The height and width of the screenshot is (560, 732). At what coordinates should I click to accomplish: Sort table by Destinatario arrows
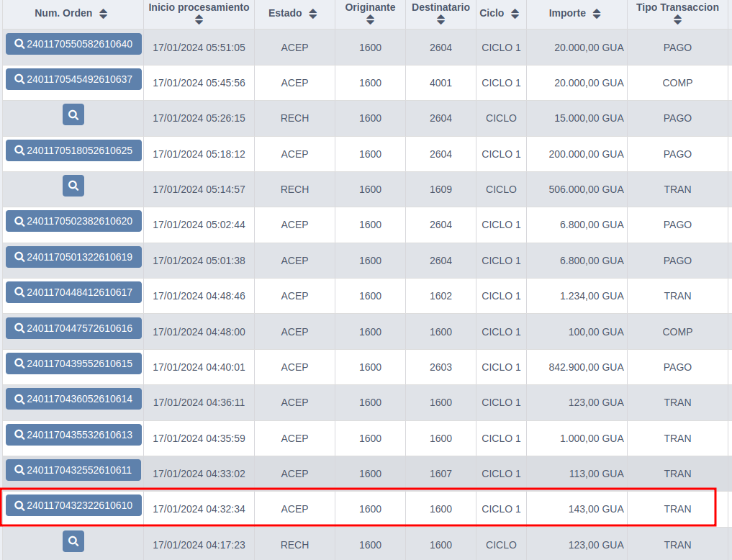440,19
